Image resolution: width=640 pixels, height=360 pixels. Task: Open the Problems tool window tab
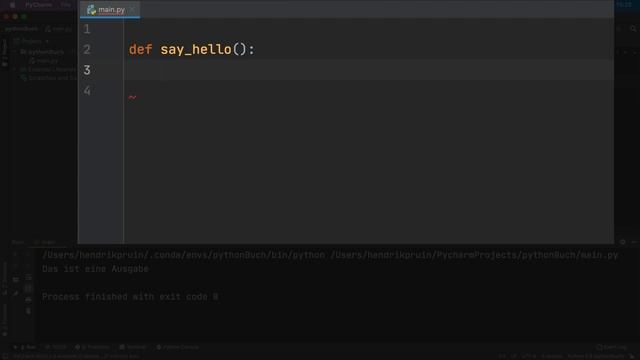click(92, 347)
